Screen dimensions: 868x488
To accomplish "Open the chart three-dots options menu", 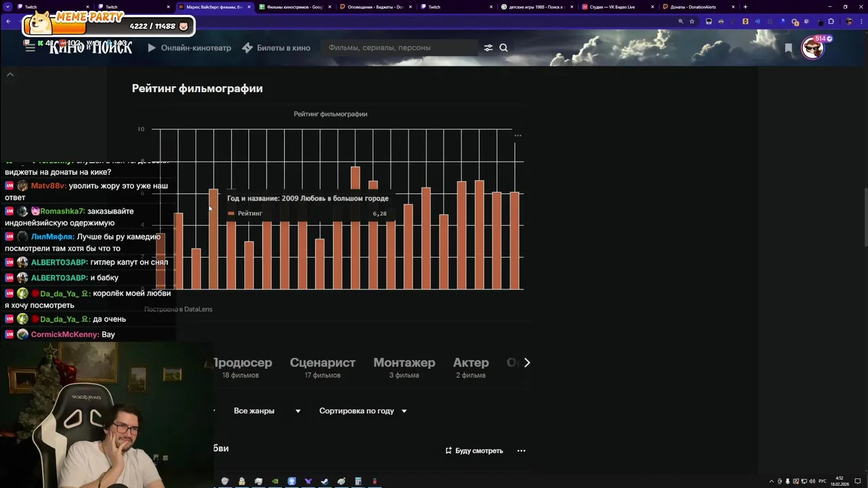I will (x=518, y=136).
